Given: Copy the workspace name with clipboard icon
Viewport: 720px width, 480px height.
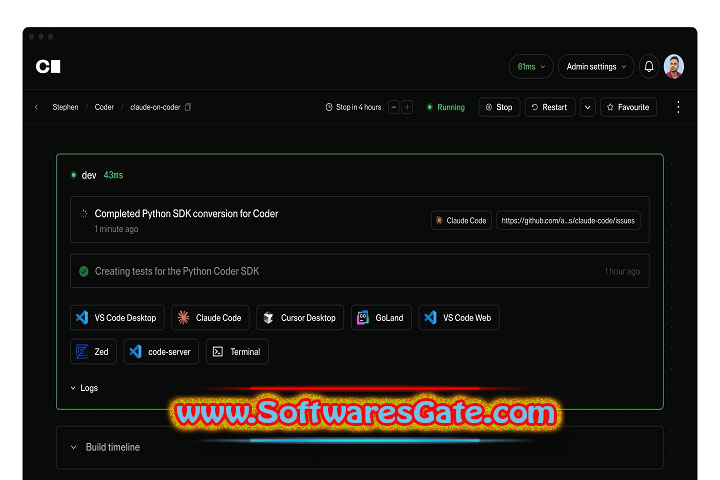Looking at the screenshot, I should [x=188, y=107].
